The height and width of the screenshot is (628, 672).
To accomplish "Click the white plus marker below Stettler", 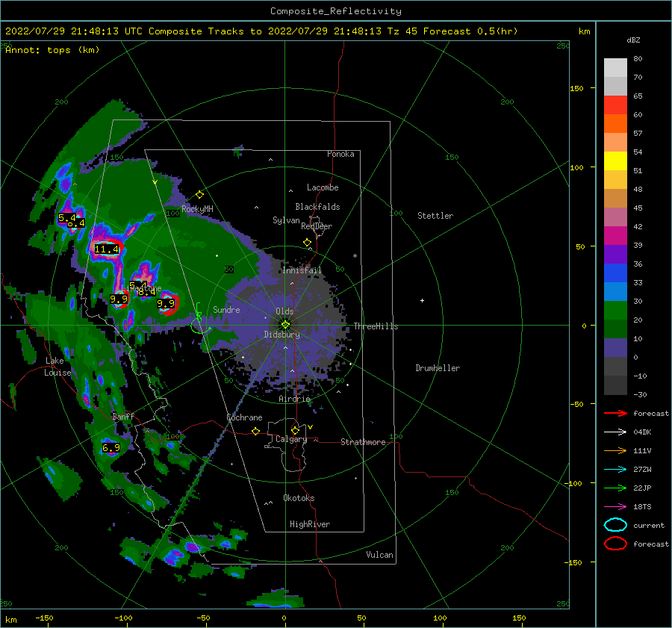I will click(422, 300).
